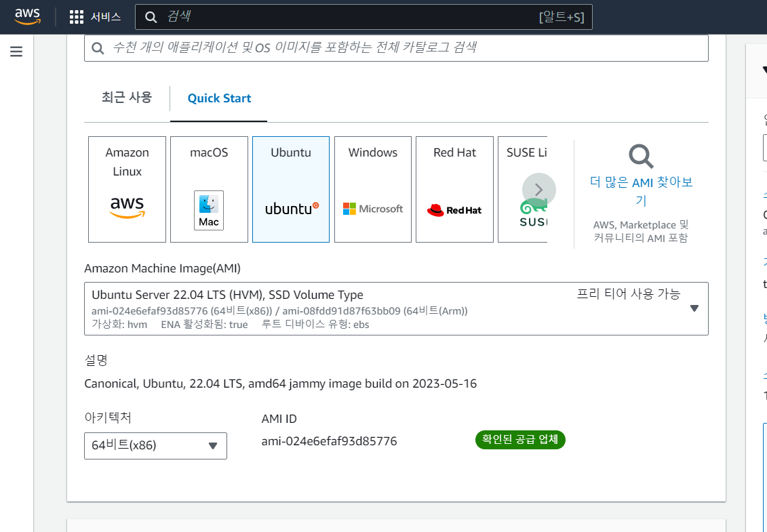Click the Ubuntu Server 22.04 LTS title text
Image resolution: width=767 pixels, height=532 pixels.
click(227, 295)
